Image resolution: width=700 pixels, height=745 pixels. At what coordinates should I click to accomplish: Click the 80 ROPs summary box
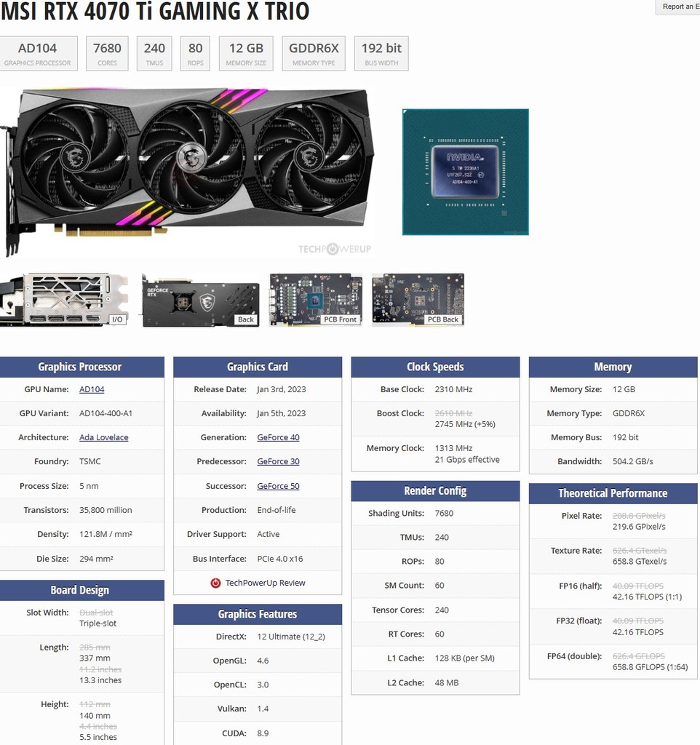(x=195, y=53)
